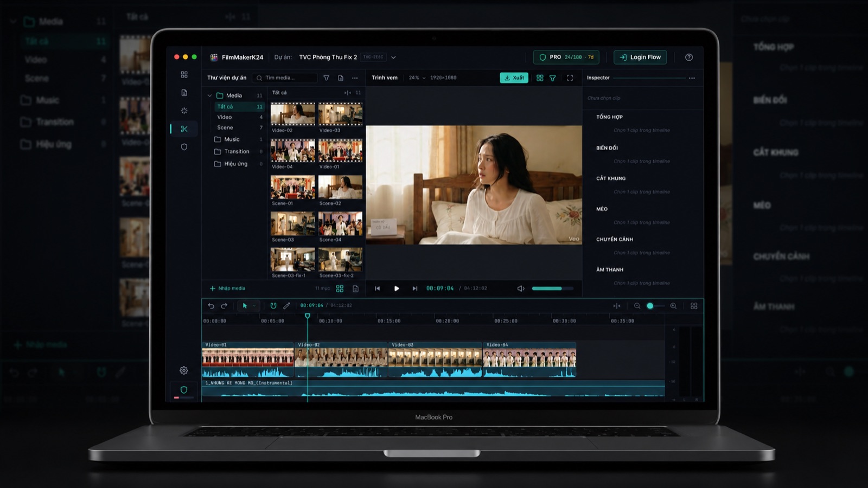
Task: Mute the preview volume speaker
Action: click(521, 288)
